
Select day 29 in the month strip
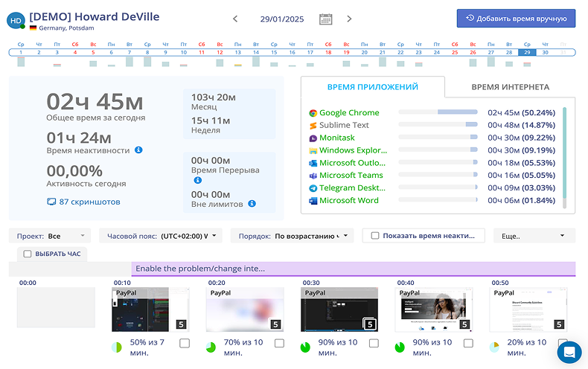click(x=527, y=53)
